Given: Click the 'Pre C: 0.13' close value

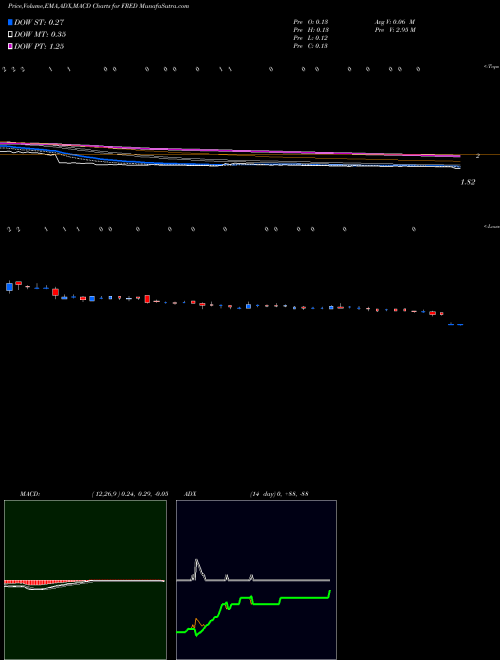Looking at the screenshot, I should [x=311, y=46].
